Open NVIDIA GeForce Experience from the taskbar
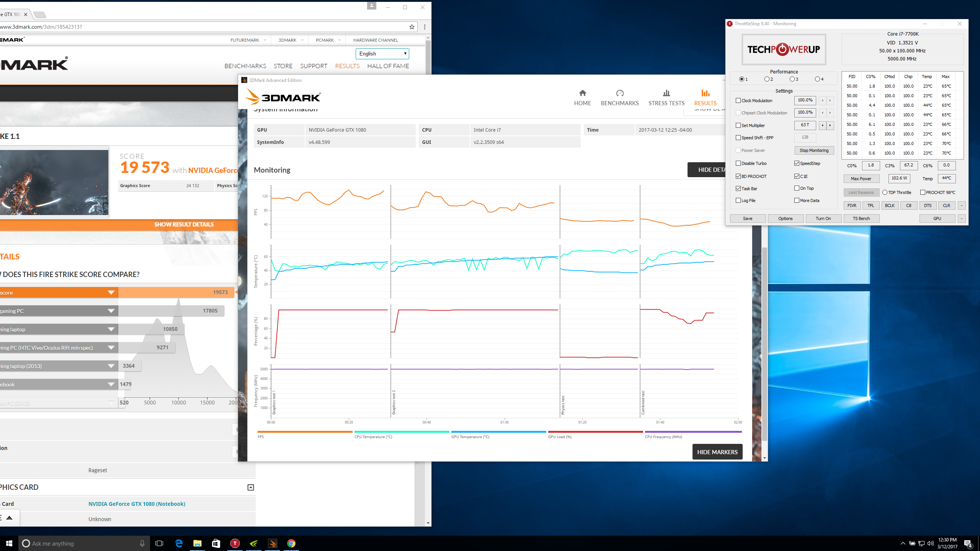The height and width of the screenshot is (551, 980). (253, 543)
